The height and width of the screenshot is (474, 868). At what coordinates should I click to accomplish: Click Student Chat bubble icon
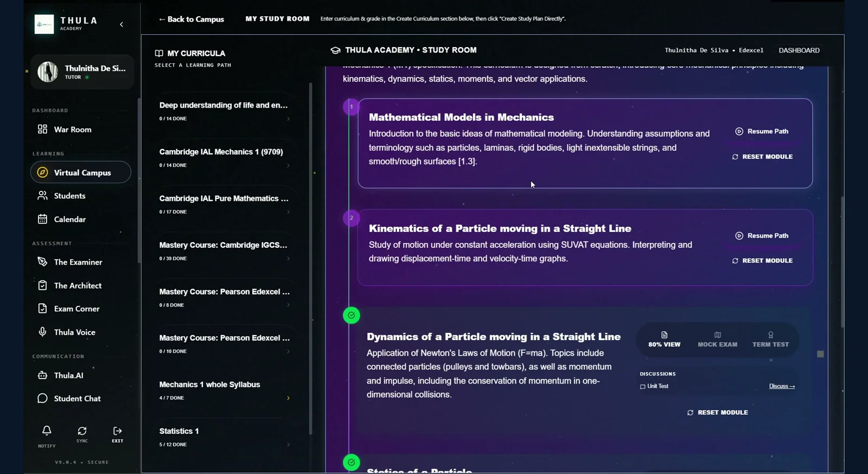(42, 399)
